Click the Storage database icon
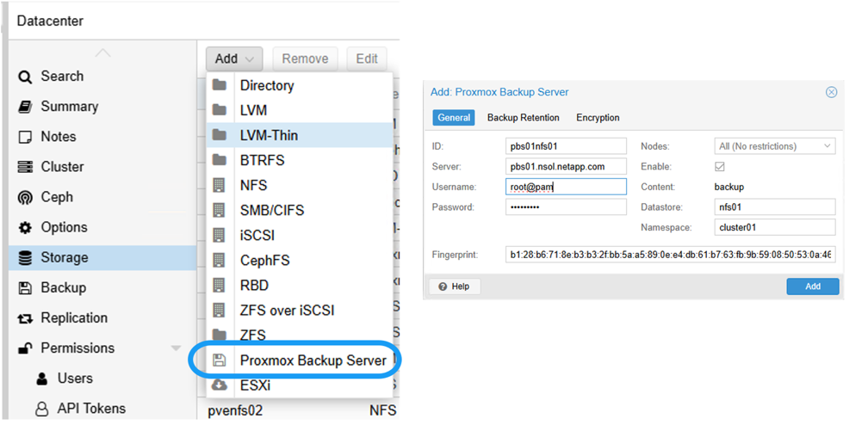The height and width of the screenshot is (425, 868). pyautogui.click(x=25, y=257)
